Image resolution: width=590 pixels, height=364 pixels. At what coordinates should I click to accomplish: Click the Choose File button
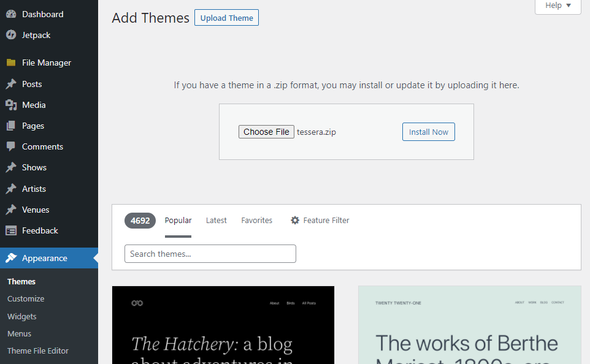pos(266,132)
